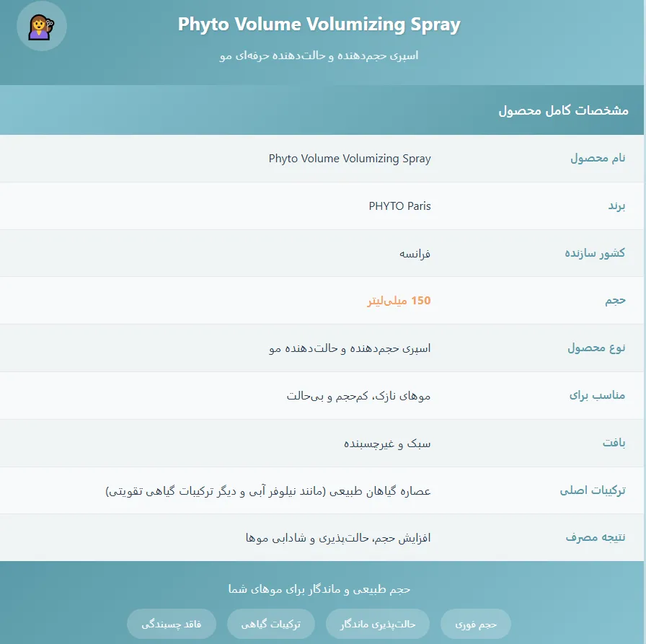This screenshot has height=644, width=646.
Task: Click the نام محصول row label
Action: tap(598, 158)
